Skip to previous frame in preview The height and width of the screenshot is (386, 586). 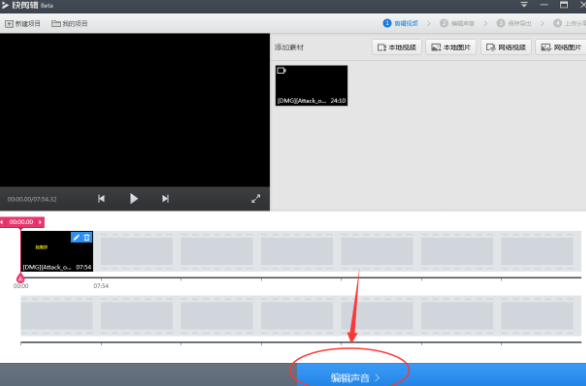(101, 198)
